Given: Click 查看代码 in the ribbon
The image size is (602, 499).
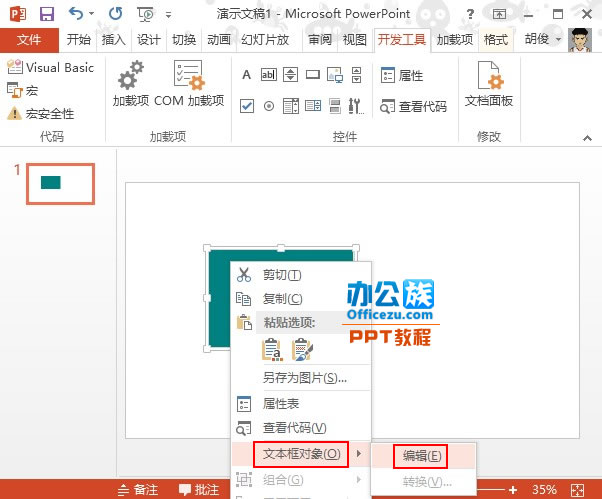Looking at the screenshot, I should pyautogui.click(x=413, y=106).
